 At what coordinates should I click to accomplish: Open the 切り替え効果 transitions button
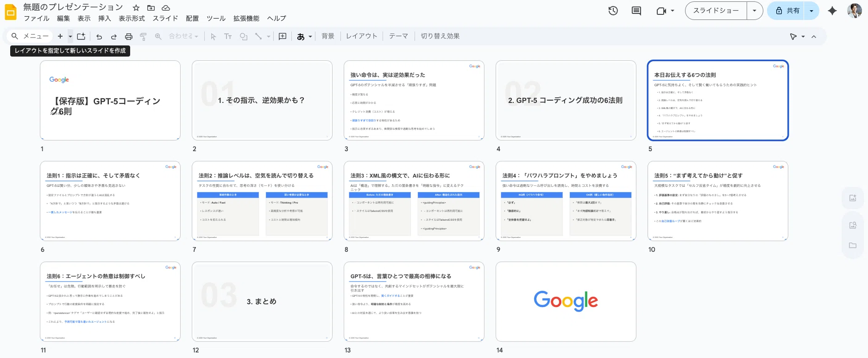click(440, 36)
